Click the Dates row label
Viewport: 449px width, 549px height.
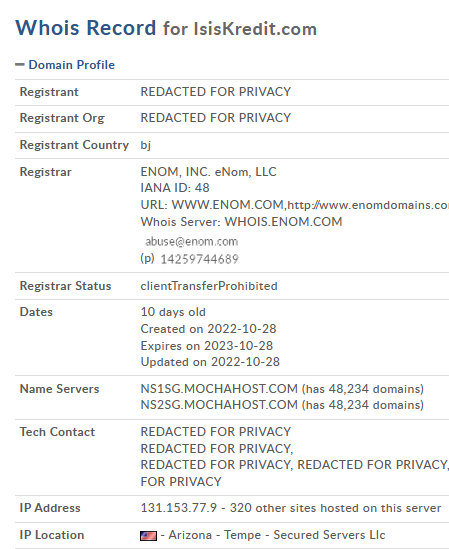[36, 312]
